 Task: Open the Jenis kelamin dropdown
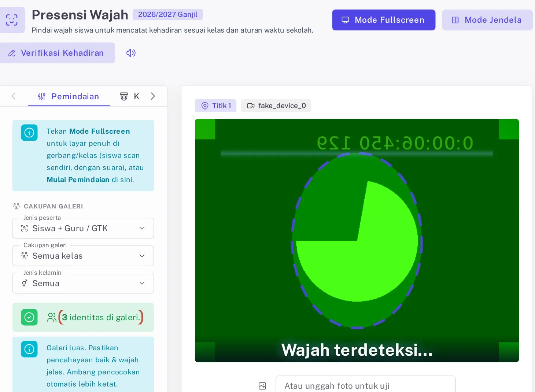[x=83, y=283]
